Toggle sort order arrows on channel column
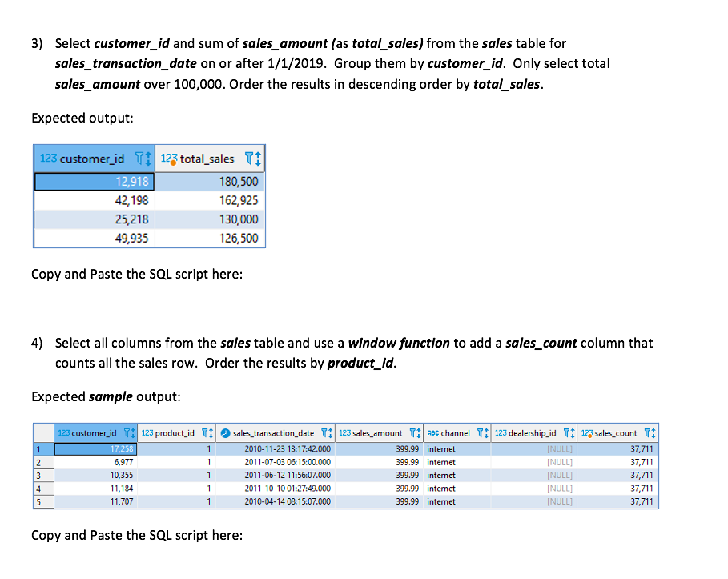Screen dimensions: 728x579 488,434
